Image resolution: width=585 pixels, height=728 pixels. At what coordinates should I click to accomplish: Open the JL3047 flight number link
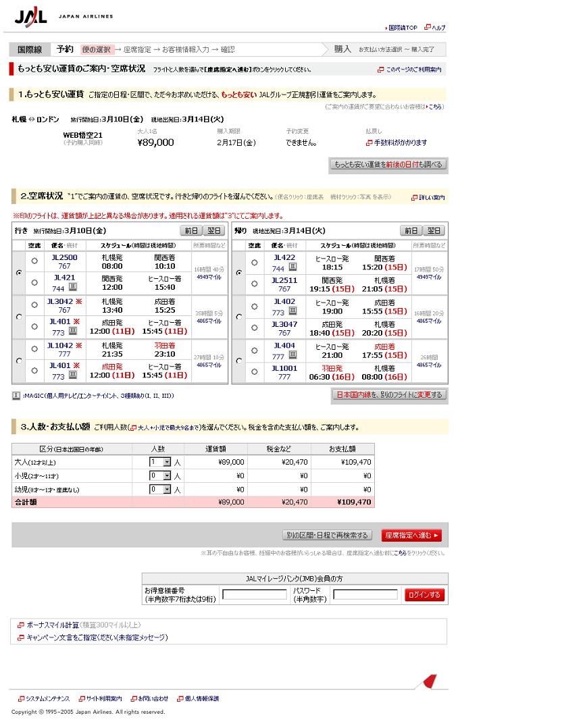click(x=284, y=325)
